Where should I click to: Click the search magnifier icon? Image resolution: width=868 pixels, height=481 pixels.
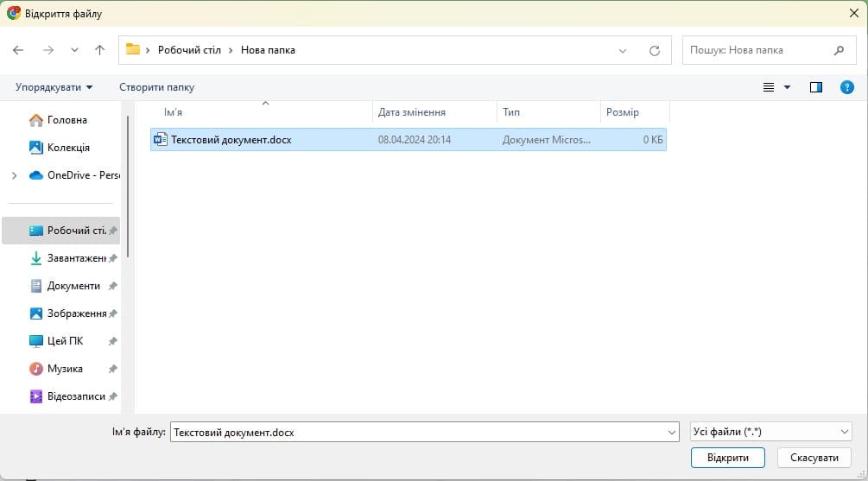tap(839, 50)
